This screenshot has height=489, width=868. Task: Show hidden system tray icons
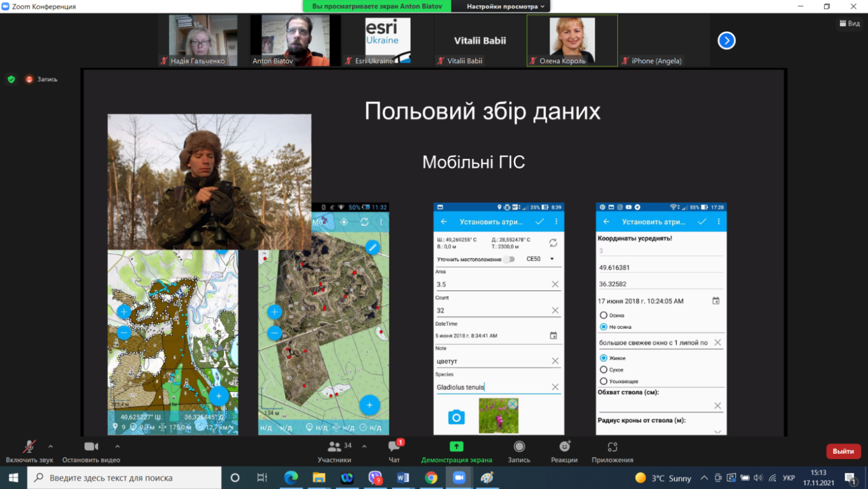click(x=704, y=478)
